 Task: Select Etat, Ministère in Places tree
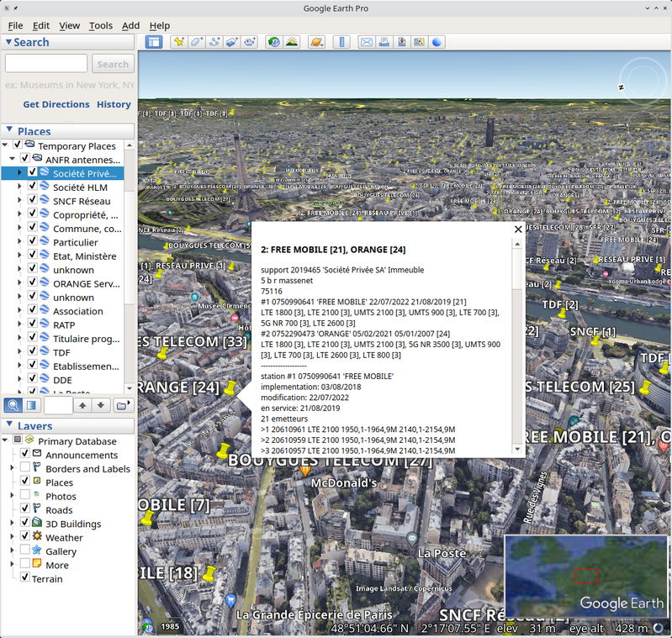point(84,256)
